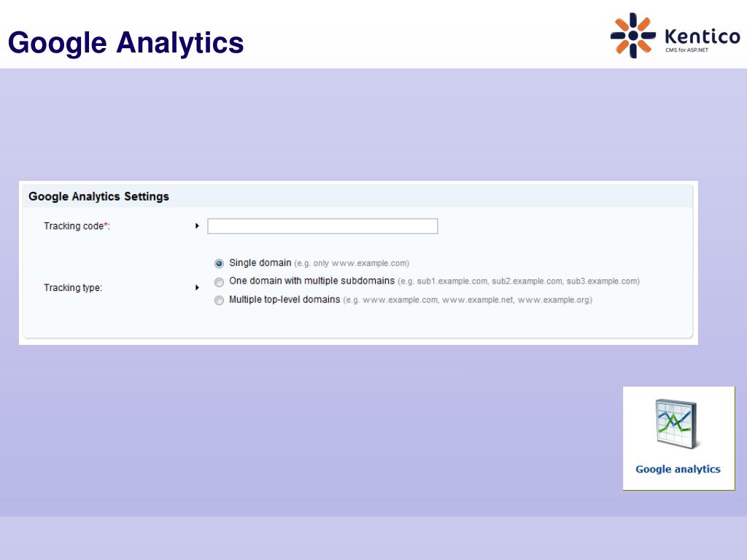This screenshot has width=747, height=560.
Task: Click the Tracking type: label
Action: click(x=73, y=287)
